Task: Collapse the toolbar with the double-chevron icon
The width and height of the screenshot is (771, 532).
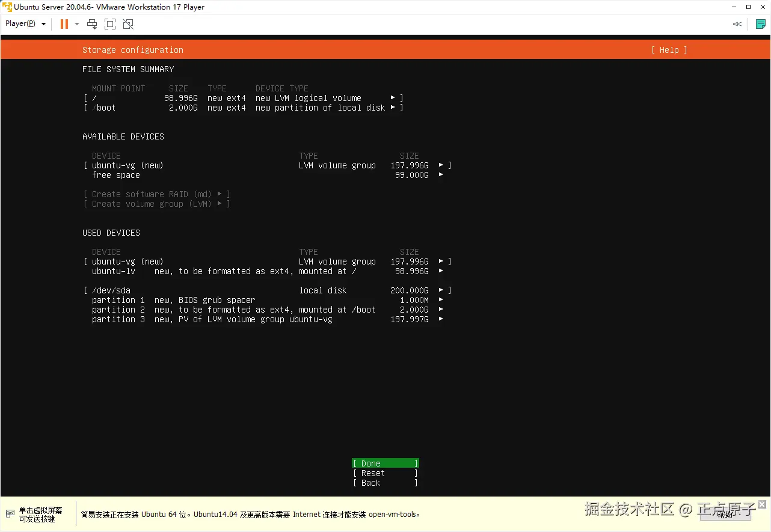Action: 737,24
